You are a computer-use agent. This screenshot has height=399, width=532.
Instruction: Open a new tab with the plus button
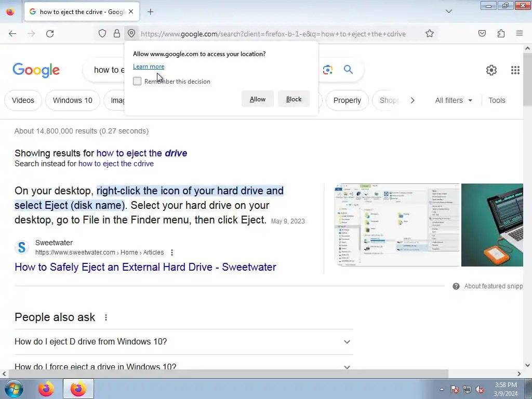150,12
